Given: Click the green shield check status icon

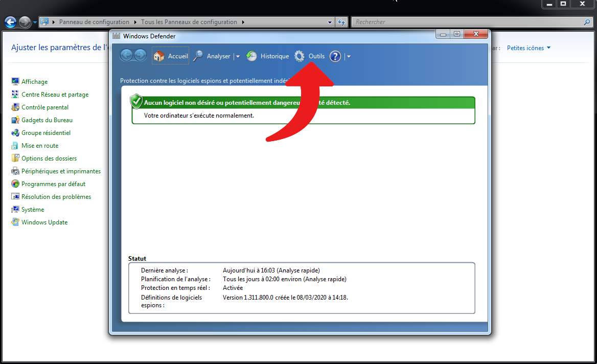Looking at the screenshot, I should tap(136, 102).
